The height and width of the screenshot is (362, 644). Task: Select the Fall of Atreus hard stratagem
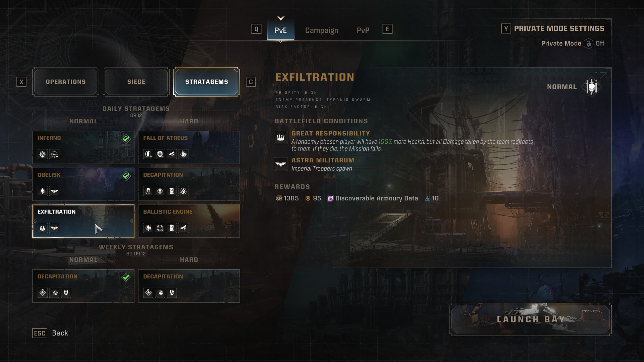point(189,147)
